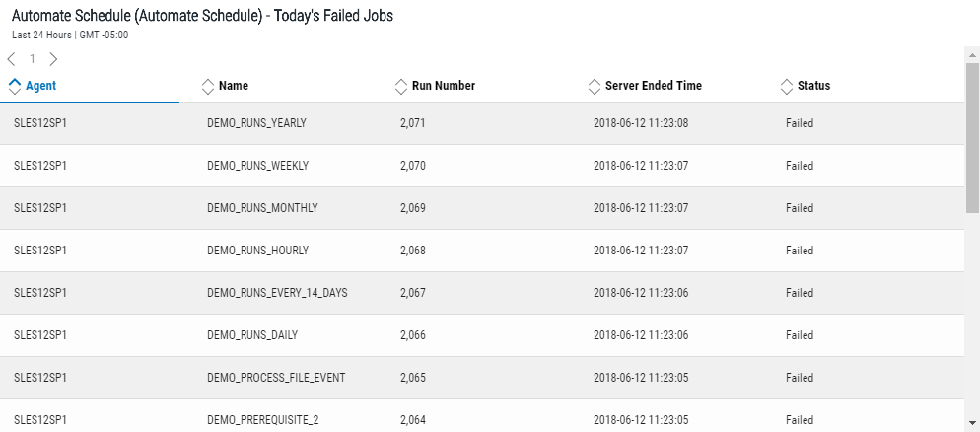Go to previous page arrow
Viewport: 980px width, 432px height.
click(x=11, y=59)
